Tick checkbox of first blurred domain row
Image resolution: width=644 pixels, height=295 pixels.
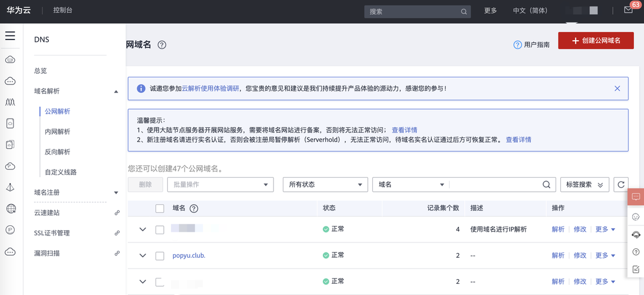(x=160, y=230)
